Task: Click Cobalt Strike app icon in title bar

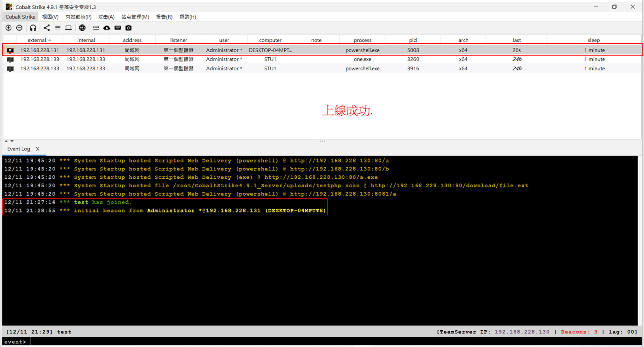Action: pyautogui.click(x=9, y=7)
